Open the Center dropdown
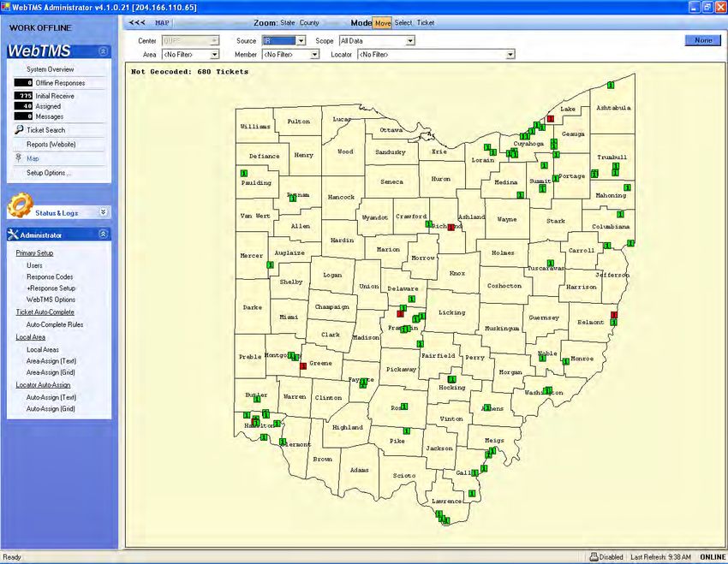Viewport: 728px width, 564px height. (x=214, y=41)
